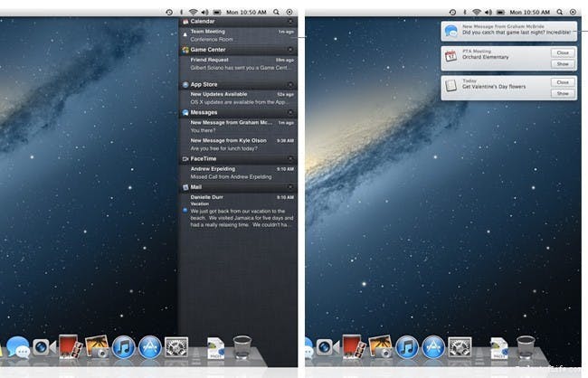The width and height of the screenshot is (588, 378).
Task: Open the Trash in the left screen's Dock
Action: coord(242,347)
